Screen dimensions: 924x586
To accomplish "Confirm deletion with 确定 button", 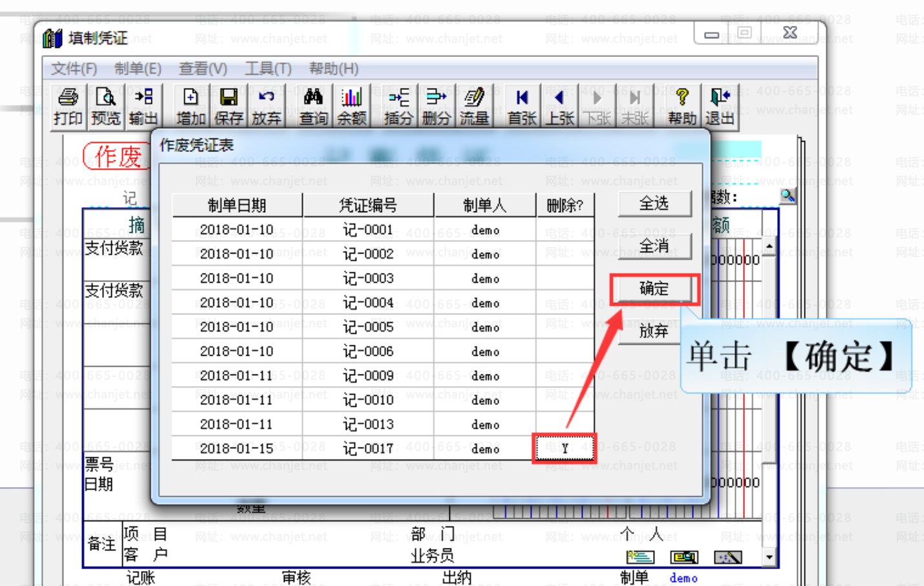I will click(654, 288).
